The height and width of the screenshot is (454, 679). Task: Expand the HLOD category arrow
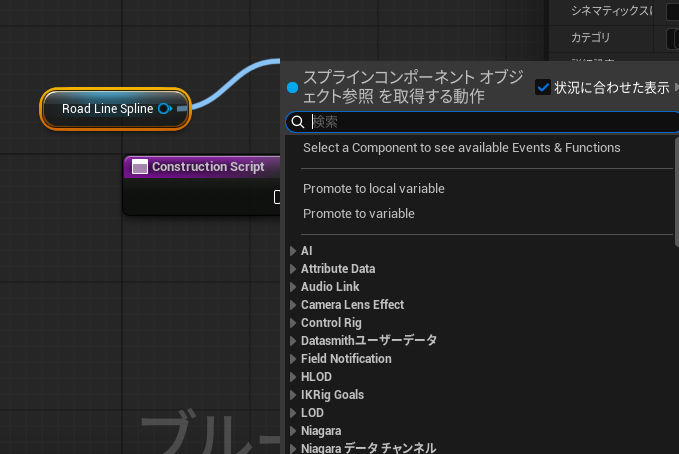[x=293, y=377]
